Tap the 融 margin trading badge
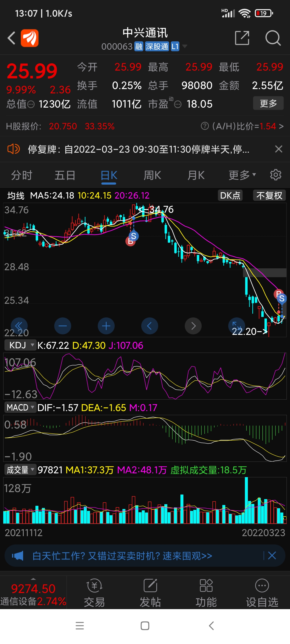Screen dimensions: 290x644 pyautogui.click(x=139, y=46)
